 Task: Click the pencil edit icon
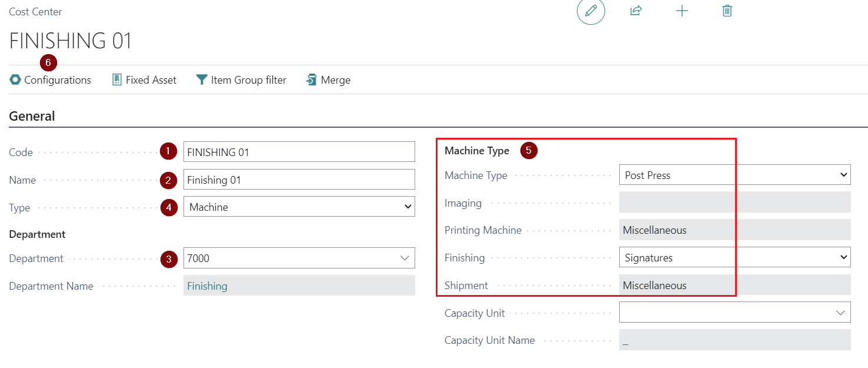(x=591, y=11)
